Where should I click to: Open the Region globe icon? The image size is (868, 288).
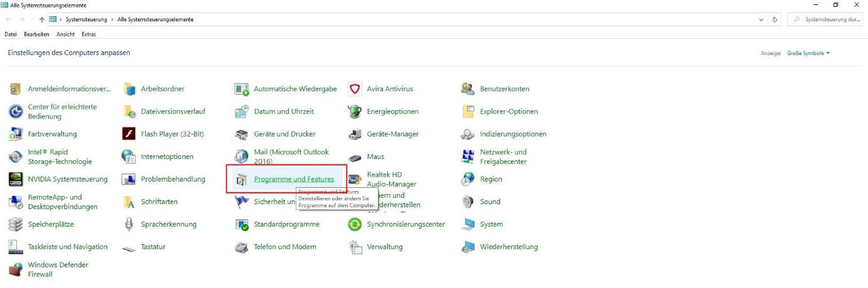468,179
